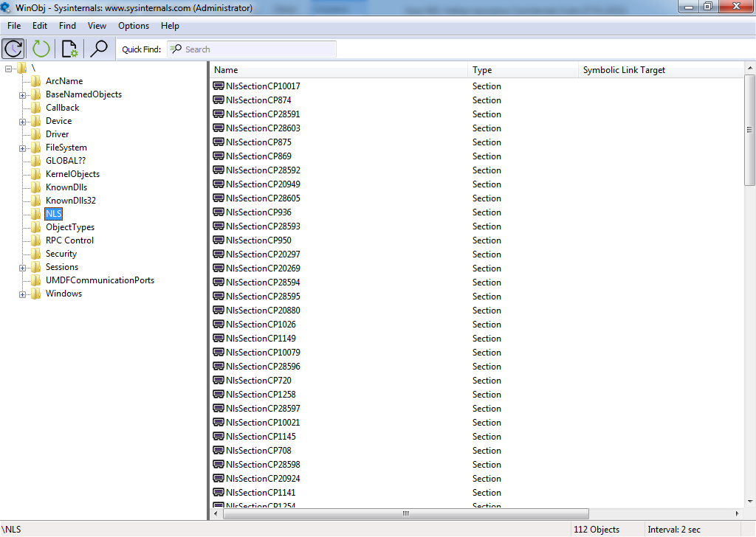Select ObjectTypes in the directory tree
Screen dimensions: 756x537
tap(70, 227)
